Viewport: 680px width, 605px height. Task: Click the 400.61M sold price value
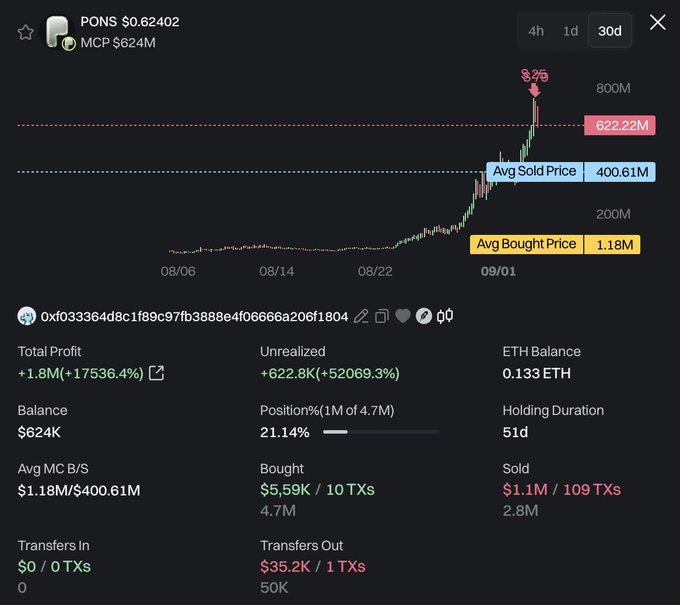[620, 172]
